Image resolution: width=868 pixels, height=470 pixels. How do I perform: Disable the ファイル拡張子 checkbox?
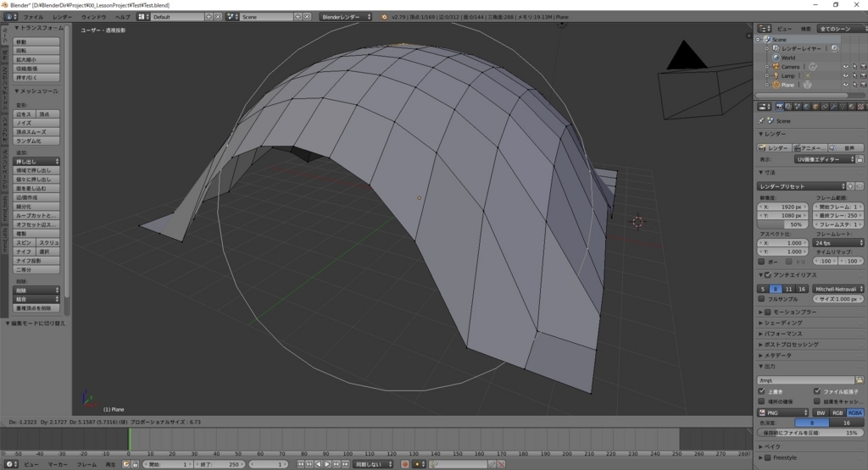[816, 391]
